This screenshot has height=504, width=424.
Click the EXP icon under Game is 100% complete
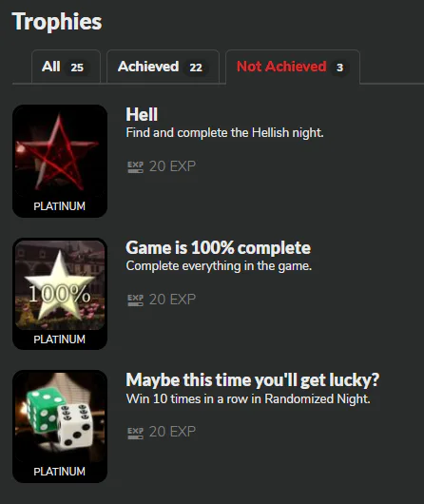click(x=135, y=300)
